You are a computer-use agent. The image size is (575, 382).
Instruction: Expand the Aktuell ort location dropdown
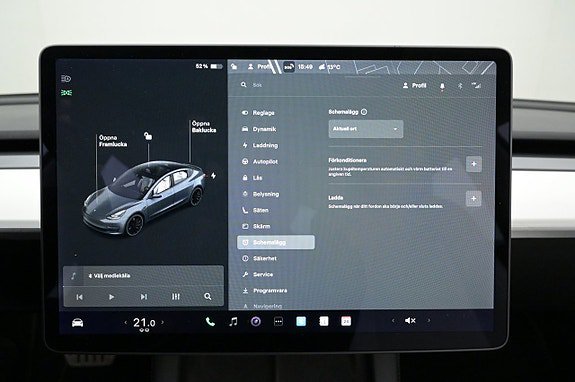pos(366,129)
